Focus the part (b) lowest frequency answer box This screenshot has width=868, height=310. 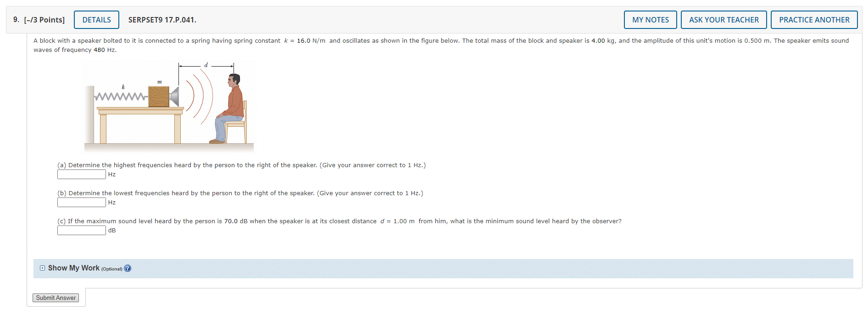(x=82, y=203)
